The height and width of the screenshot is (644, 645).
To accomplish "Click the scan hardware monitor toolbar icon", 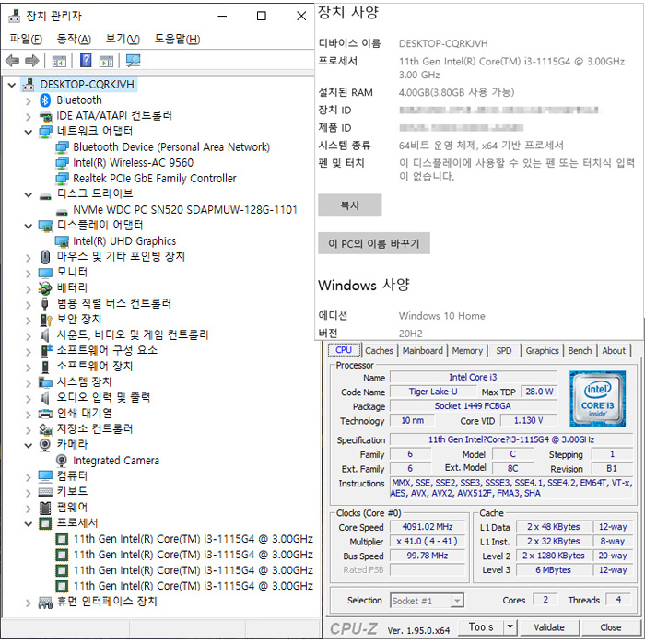I will point(133,61).
